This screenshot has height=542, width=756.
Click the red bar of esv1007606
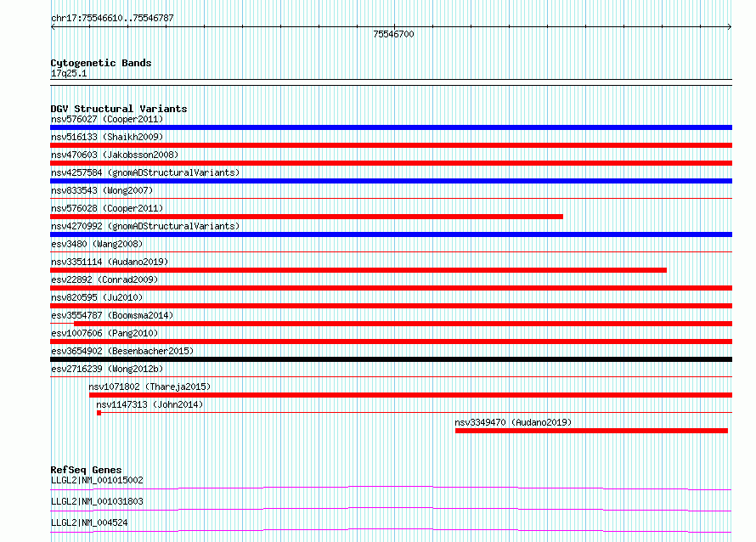pyautogui.click(x=391, y=342)
